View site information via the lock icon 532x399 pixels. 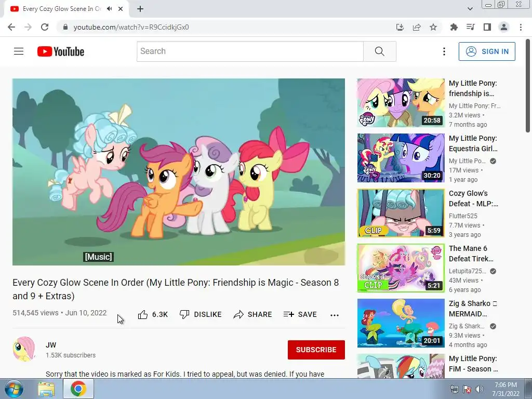[x=65, y=27]
